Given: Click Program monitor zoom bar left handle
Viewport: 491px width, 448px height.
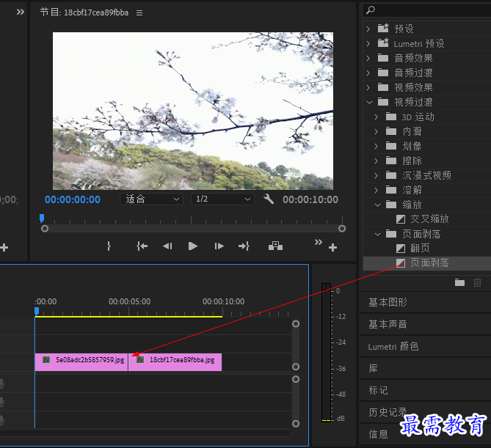Looking at the screenshot, I should coord(45,229).
